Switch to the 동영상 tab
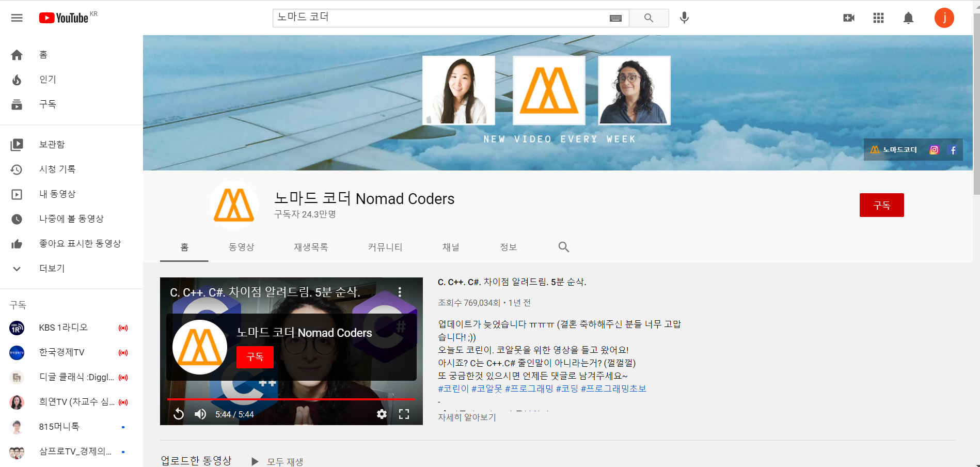The width and height of the screenshot is (980, 467). pyautogui.click(x=242, y=247)
